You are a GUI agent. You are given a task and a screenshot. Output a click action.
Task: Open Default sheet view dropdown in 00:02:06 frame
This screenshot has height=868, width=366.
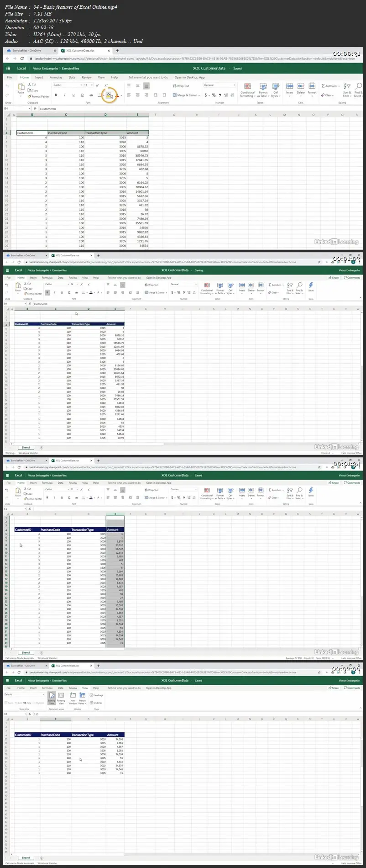click(x=23, y=694)
